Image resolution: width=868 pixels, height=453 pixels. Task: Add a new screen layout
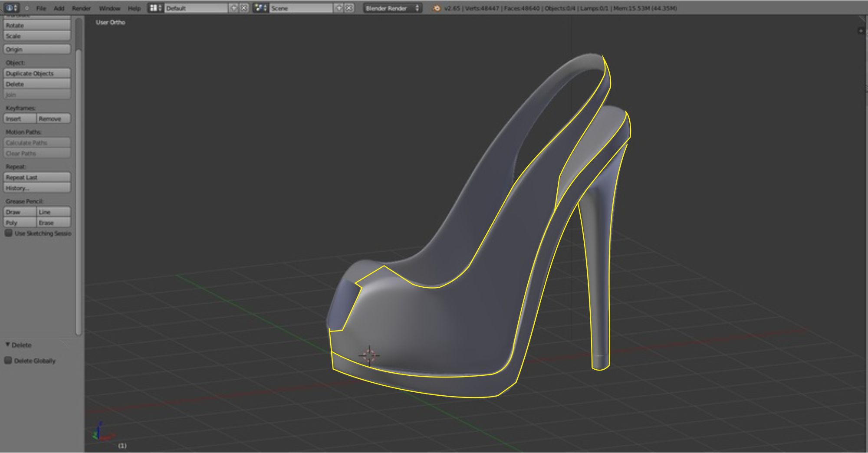(234, 8)
